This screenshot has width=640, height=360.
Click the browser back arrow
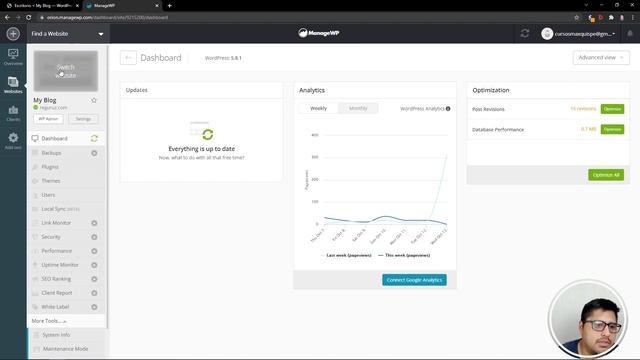(7, 18)
